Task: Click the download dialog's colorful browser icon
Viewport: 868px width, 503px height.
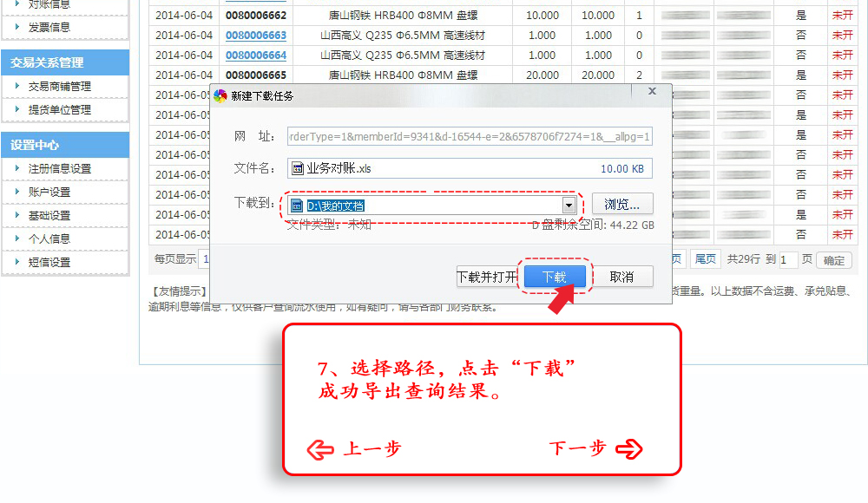Action: coord(220,95)
